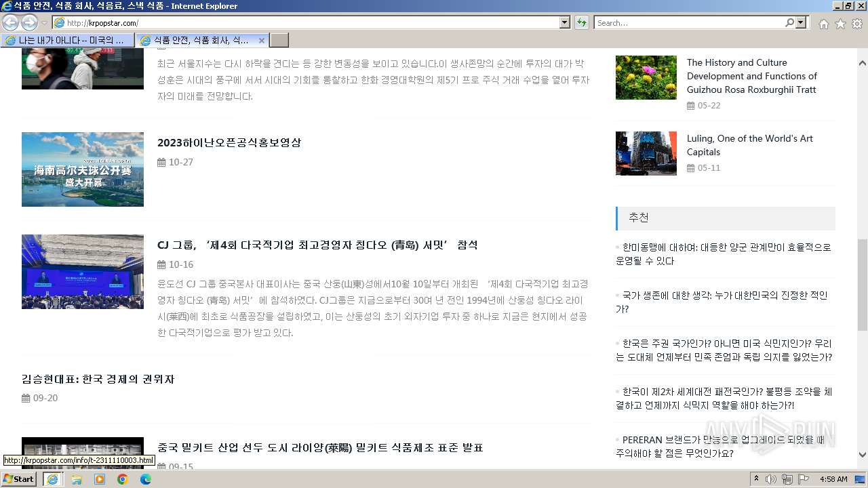The image size is (868, 488).
Task: Click the Times Square sidebar thumbnail
Action: point(646,153)
